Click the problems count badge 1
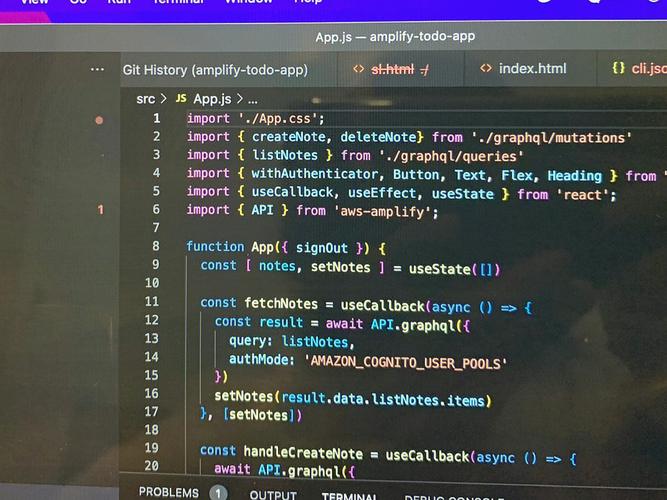Image resolution: width=667 pixels, height=500 pixels. click(218, 493)
